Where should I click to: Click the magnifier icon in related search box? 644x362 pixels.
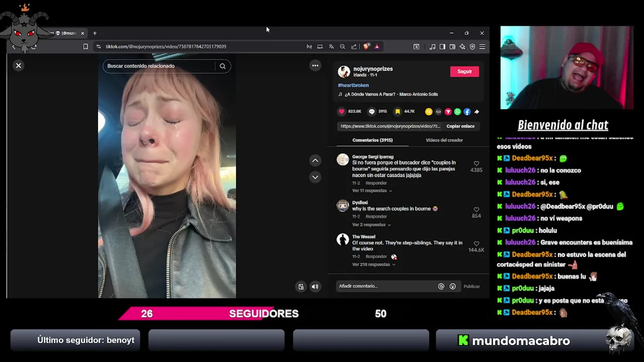pyautogui.click(x=222, y=66)
